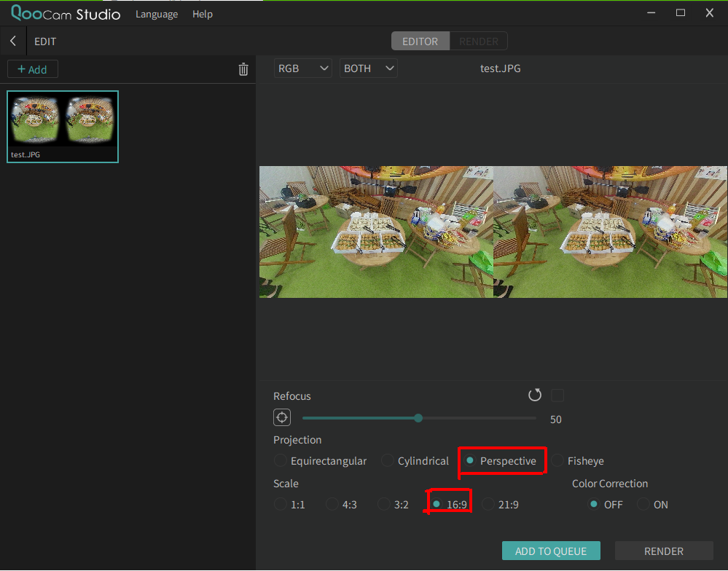Click the EDIT label
The width and height of the screenshot is (728, 571).
point(45,42)
